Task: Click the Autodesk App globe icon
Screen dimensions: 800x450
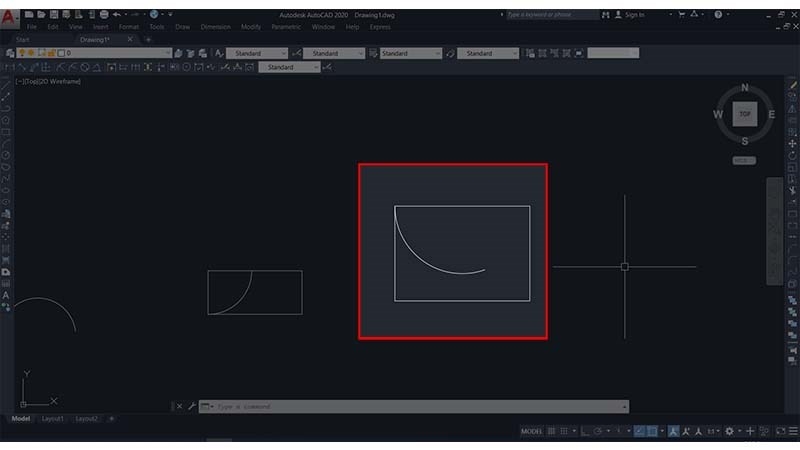Action: click(x=154, y=15)
